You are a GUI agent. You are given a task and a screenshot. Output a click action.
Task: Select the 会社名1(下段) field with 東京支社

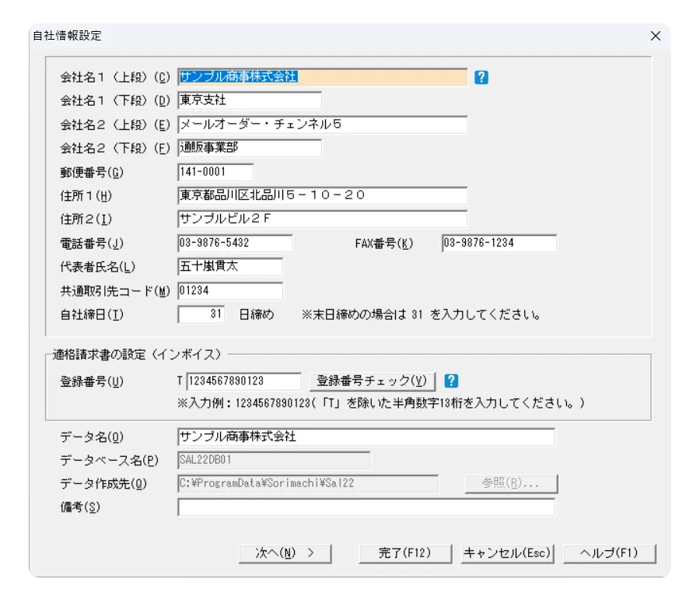[x=249, y=100]
